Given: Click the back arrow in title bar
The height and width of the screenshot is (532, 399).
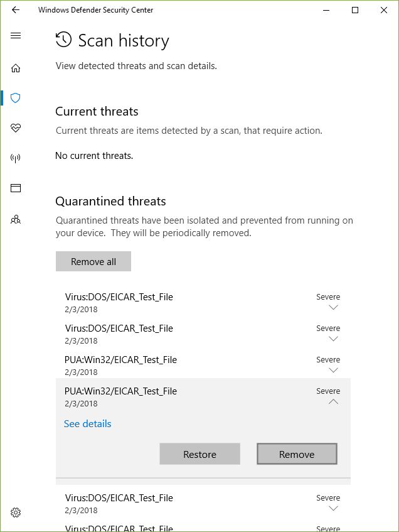Looking at the screenshot, I should click(16, 10).
